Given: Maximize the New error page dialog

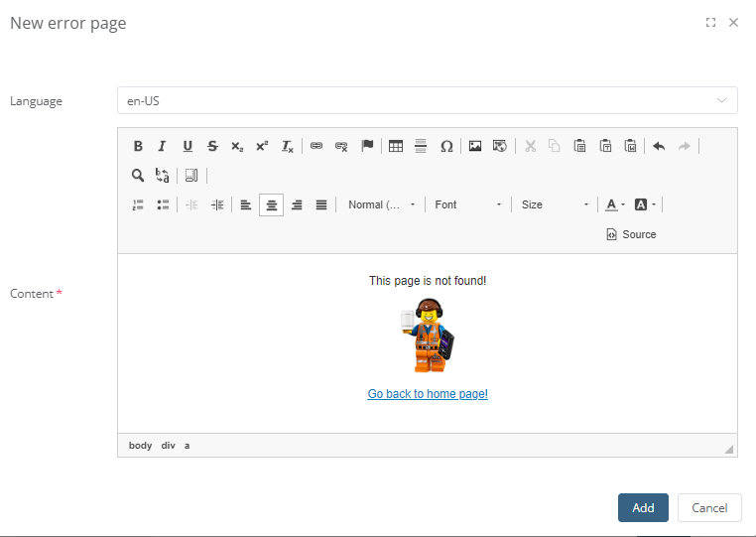Looking at the screenshot, I should coord(710,22).
